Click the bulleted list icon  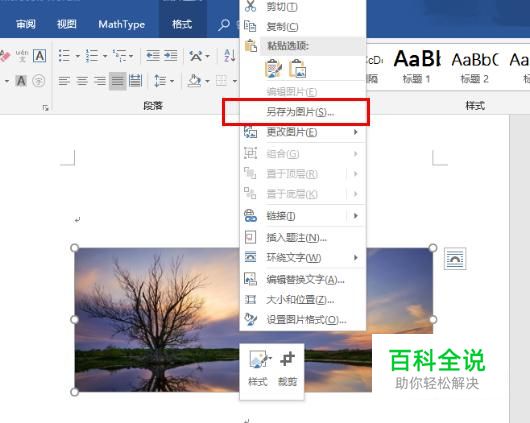[x=64, y=55]
